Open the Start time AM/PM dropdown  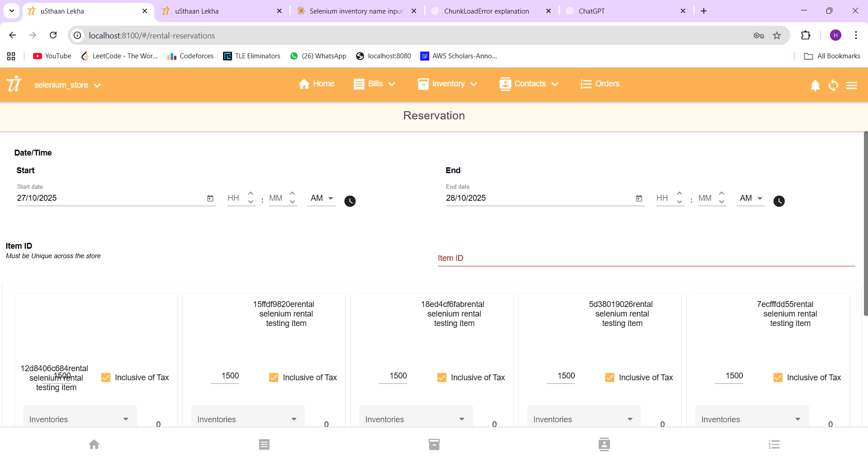click(x=322, y=198)
